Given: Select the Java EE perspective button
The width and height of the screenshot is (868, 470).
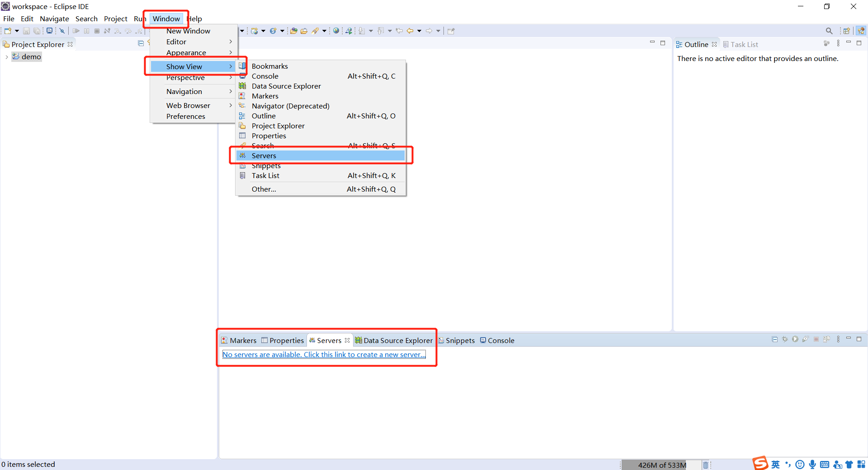Looking at the screenshot, I should point(861,31).
